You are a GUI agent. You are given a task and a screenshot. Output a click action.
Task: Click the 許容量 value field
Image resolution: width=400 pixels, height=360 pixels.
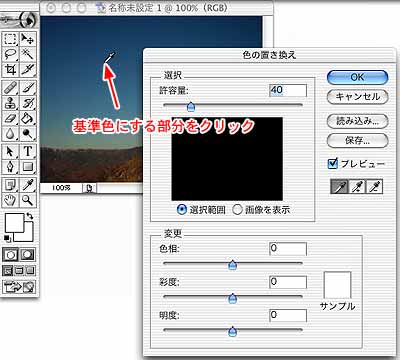click(288, 90)
